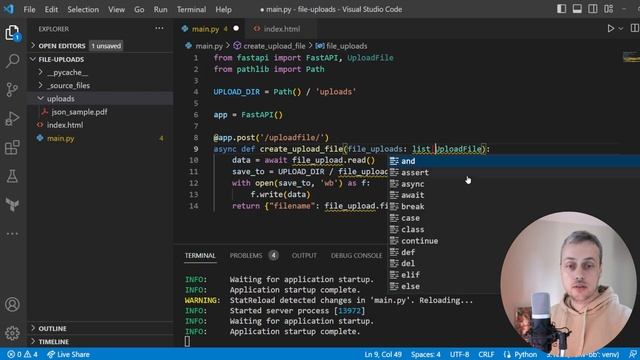
Task: Choose 'async' suggestion in autocomplete list
Action: click(x=513, y=184)
